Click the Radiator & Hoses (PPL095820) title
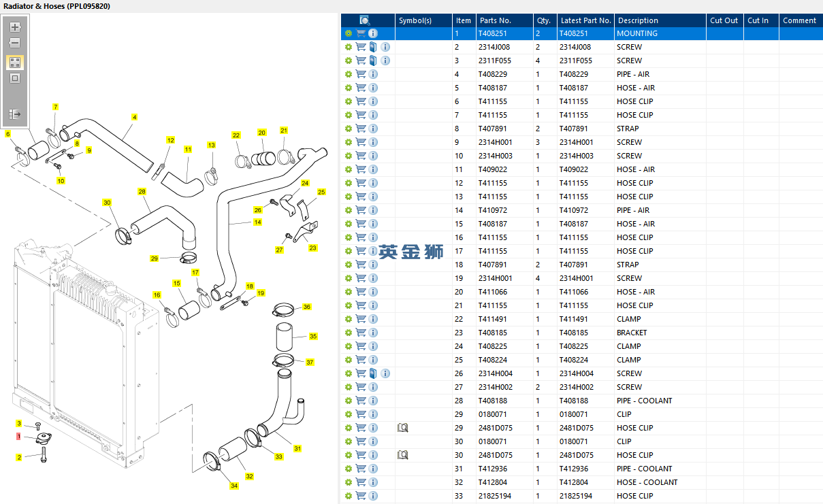The height and width of the screenshot is (504, 823). 57,6
